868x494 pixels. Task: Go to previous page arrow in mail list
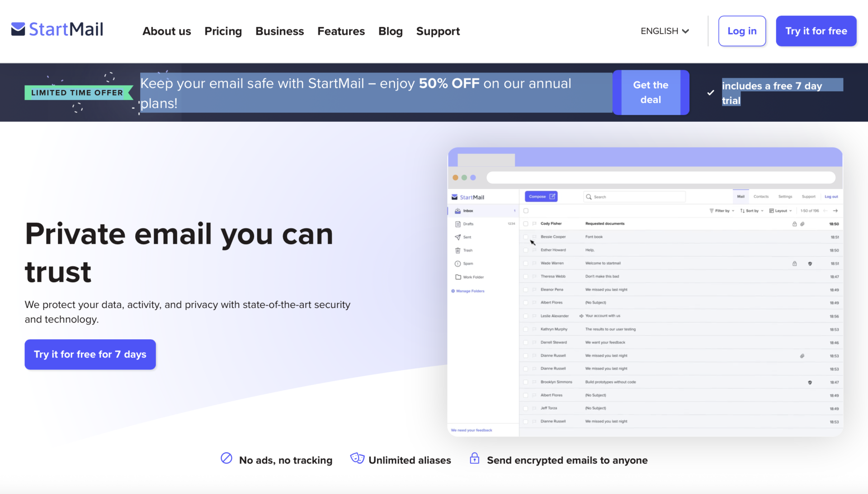[x=826, y=211]
